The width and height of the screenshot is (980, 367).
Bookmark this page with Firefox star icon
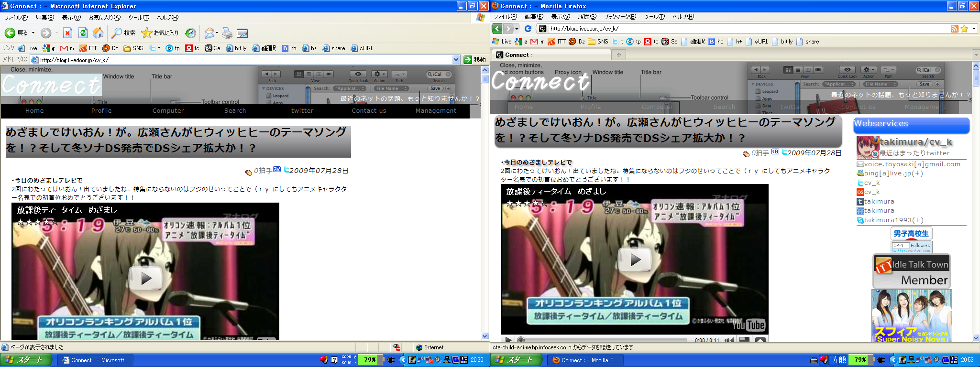tap(964, 29)
